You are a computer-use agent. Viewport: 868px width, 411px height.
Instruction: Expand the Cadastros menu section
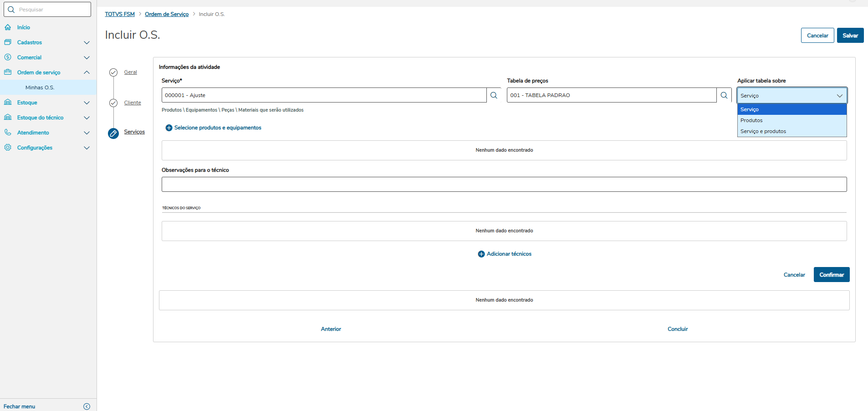(x=87, y=42)
